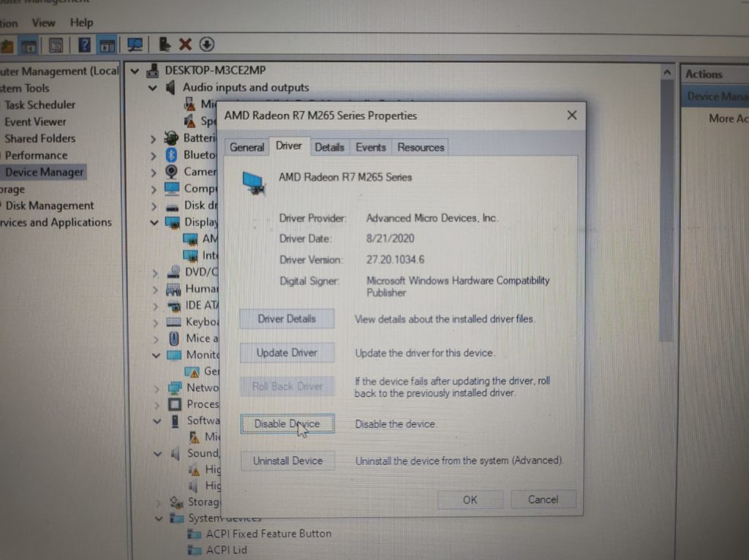749x560 pixels.
Task: Click the Network adapters category icon
Action: (175, 387)
